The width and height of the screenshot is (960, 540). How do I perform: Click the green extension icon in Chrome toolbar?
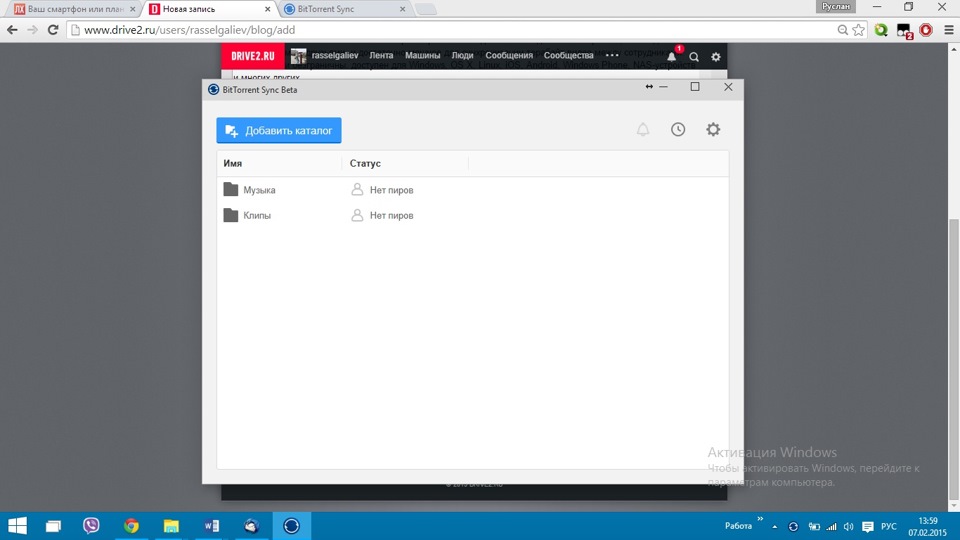pos(881,30)
